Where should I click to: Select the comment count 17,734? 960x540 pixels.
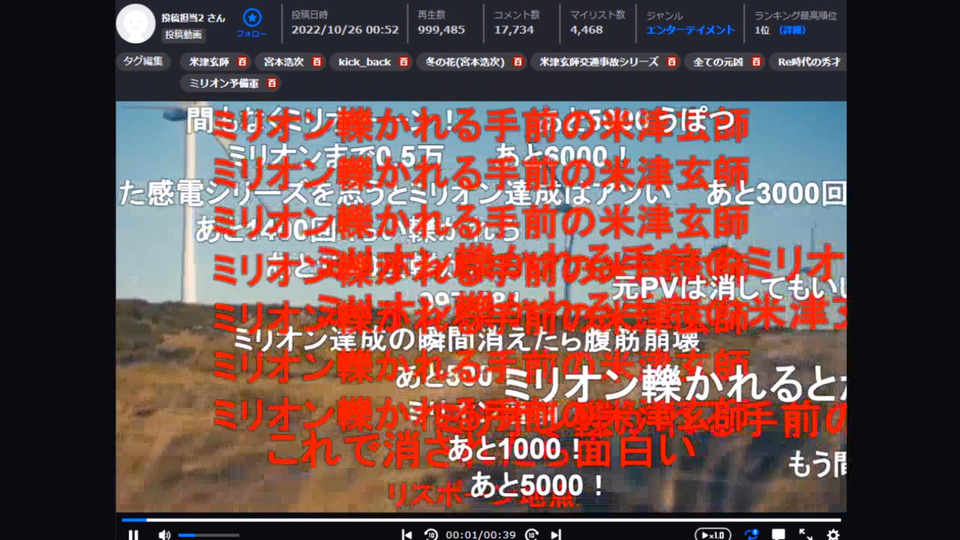click(x=514, y=30)
